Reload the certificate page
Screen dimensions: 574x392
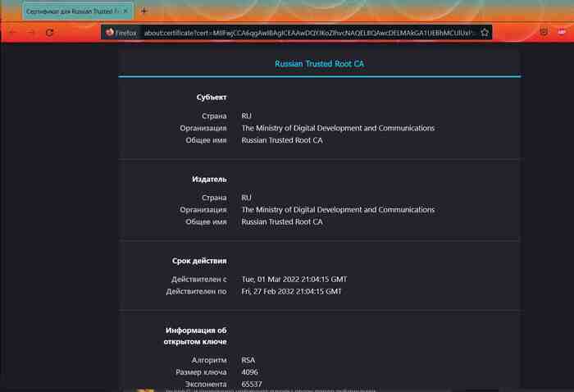49,33
